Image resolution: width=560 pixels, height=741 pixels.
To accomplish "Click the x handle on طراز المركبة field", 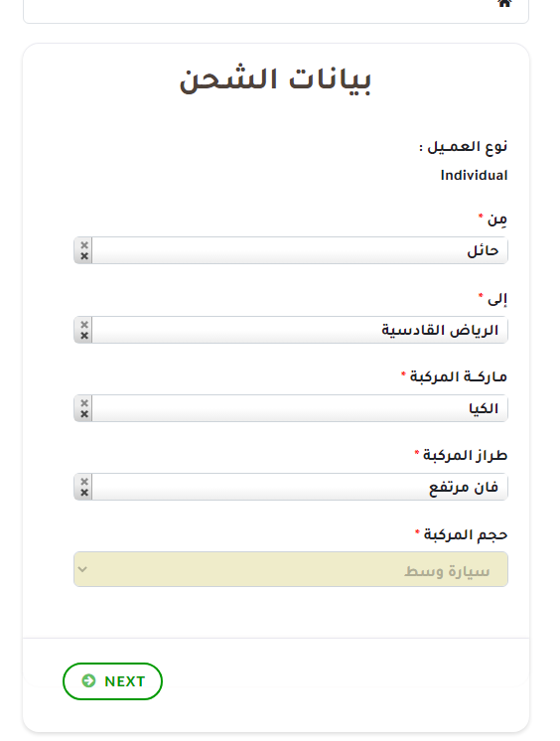I will coord(83,487).
